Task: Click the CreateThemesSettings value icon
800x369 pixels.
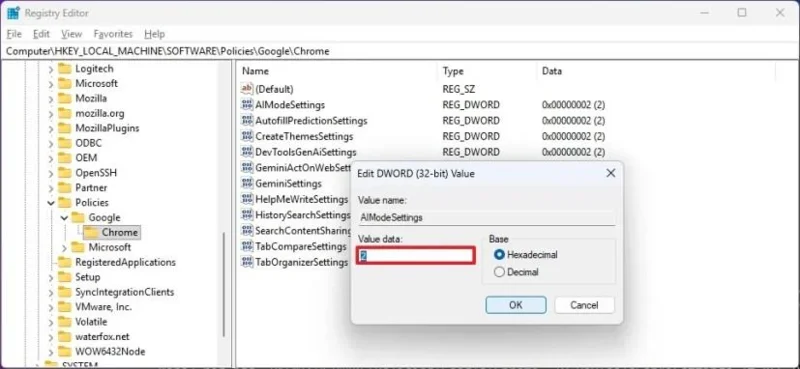Action: (247, 136)
